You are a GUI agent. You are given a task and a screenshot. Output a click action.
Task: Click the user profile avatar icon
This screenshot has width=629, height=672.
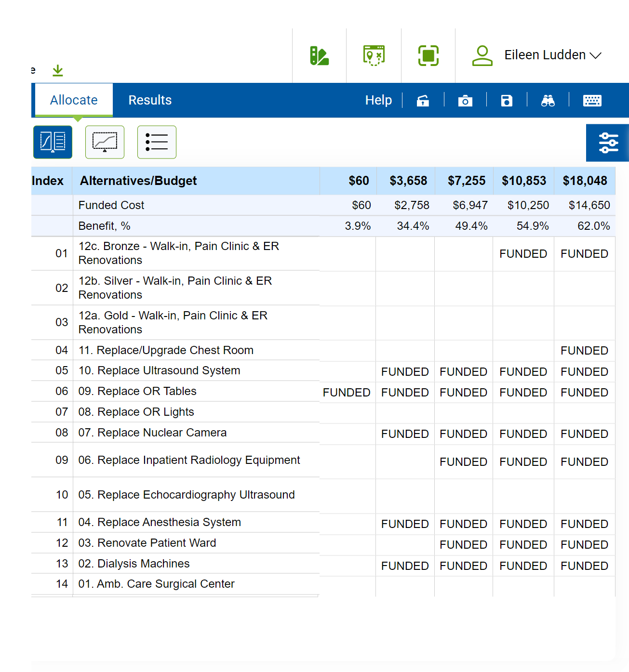[x=482, y=55]
